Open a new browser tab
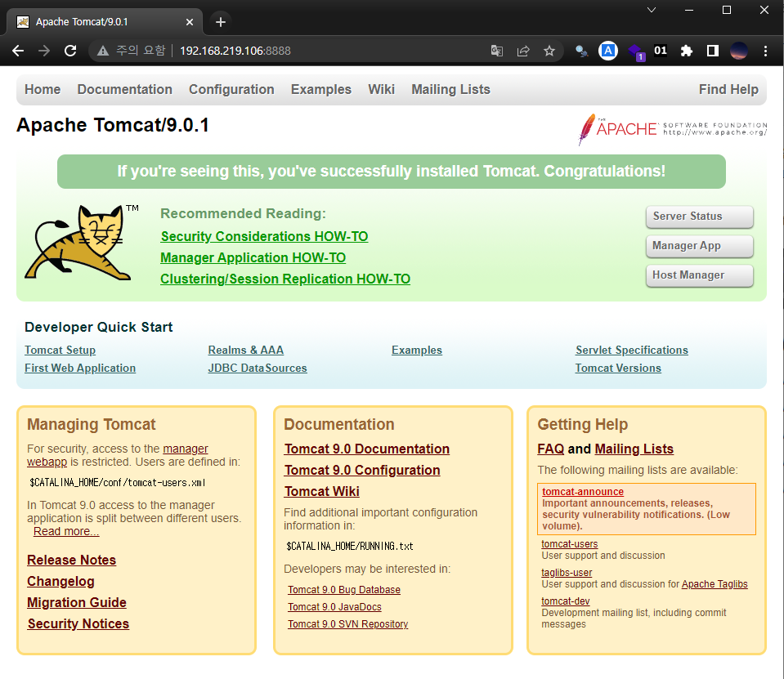 tap(221, 22)
